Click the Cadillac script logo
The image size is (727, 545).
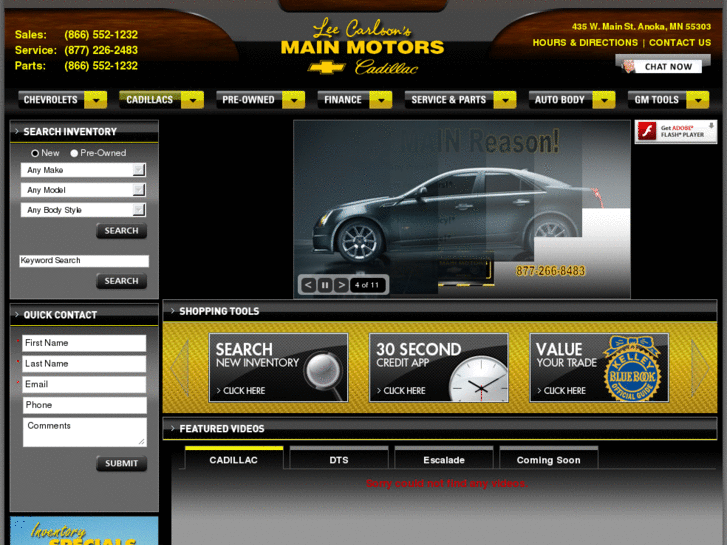pos(386,68)
